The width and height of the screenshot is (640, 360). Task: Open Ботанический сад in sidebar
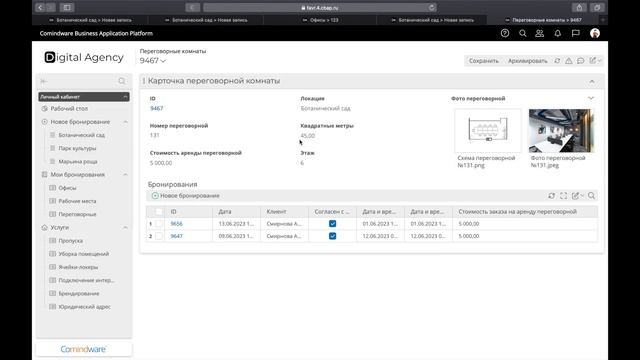81,135
